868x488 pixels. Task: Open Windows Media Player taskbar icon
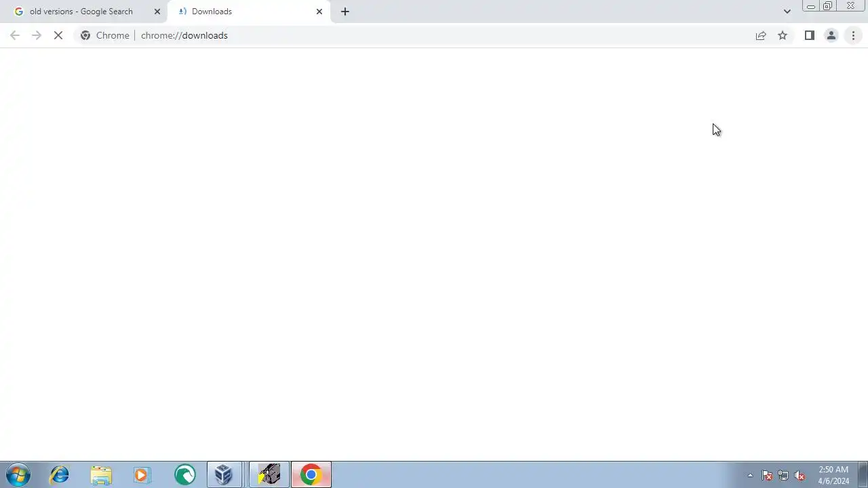(x=141, y=474)
